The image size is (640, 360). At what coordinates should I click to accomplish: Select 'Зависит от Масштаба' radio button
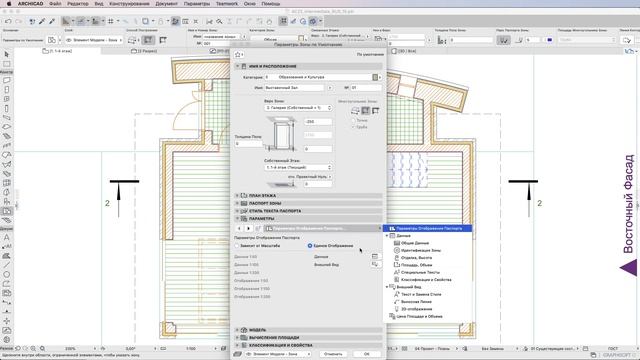click(237, 246)
